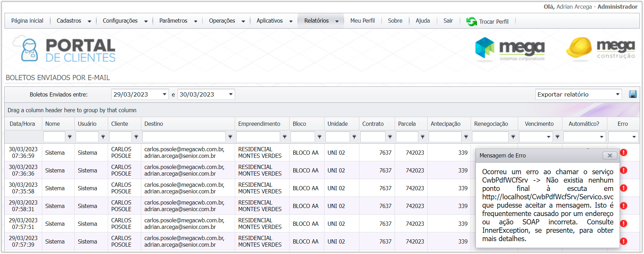Click the filter icon for Empreendimento column
The image size is (644, 254).
[285, 137]
